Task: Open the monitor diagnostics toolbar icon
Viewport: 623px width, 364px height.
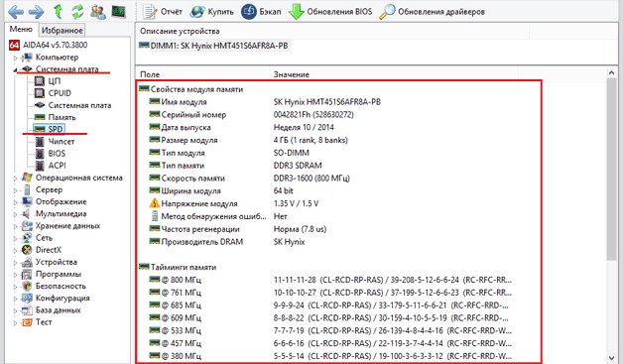Action: pos(118,12)
